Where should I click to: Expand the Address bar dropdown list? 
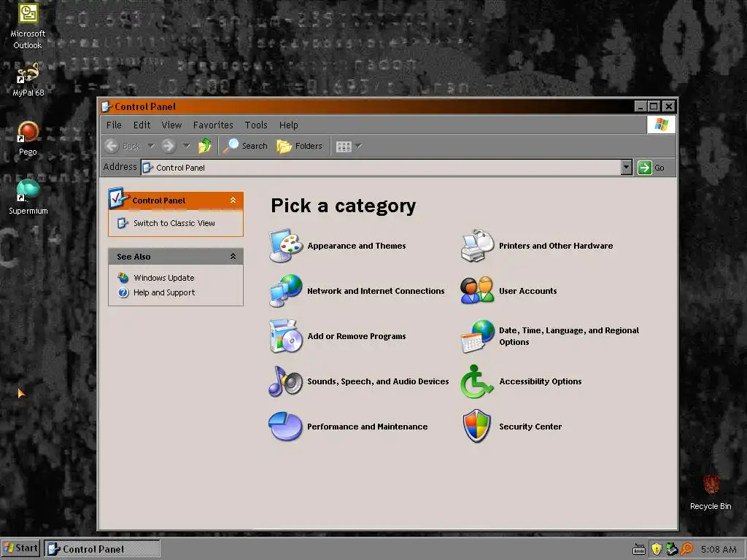[627, 167]
